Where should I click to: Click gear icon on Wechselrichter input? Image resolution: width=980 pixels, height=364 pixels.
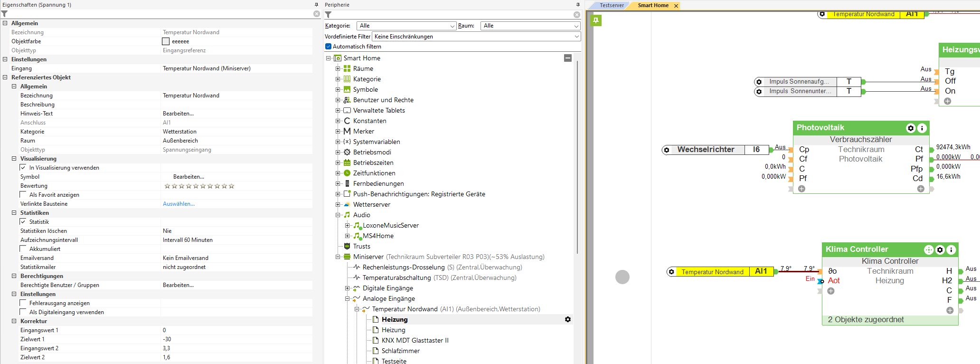coord(667,150)
